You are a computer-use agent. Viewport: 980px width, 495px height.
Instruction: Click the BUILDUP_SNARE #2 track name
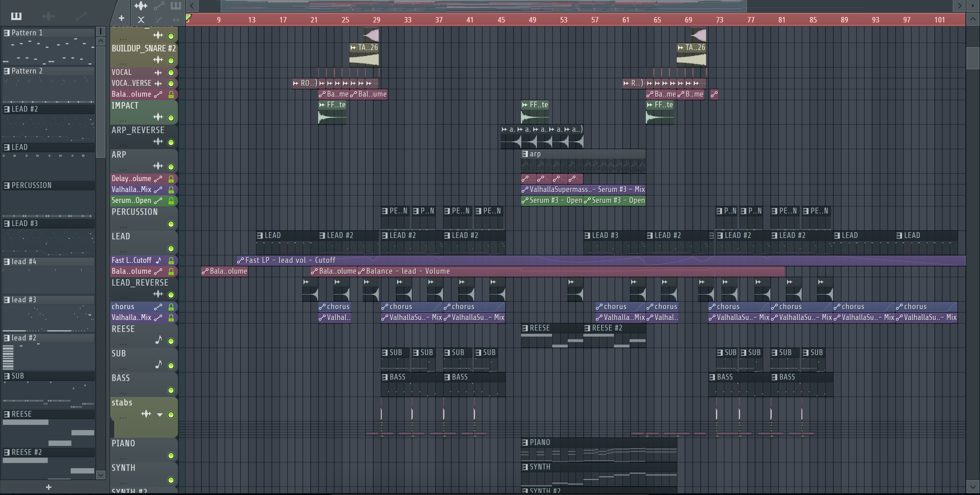click(x=144, y=48)
